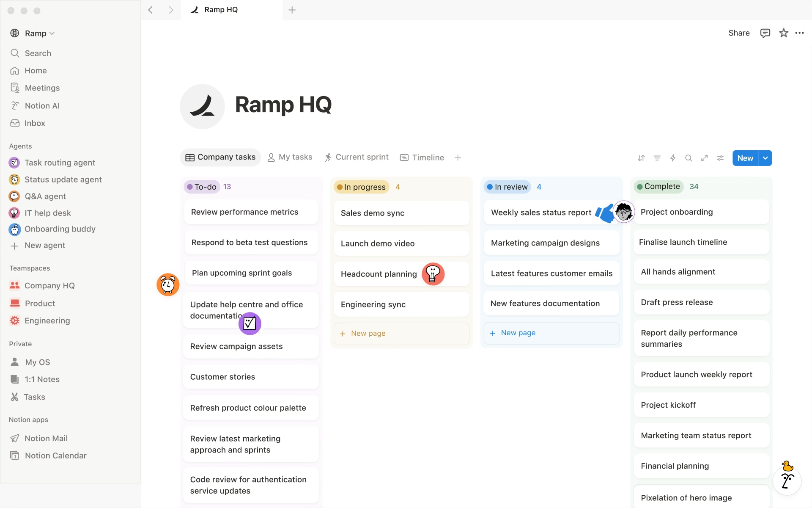The width and height of the screenshot is (812, 508).
Task: Select the Ramp HQ browser tab
Action: click(x=231, y=10)
